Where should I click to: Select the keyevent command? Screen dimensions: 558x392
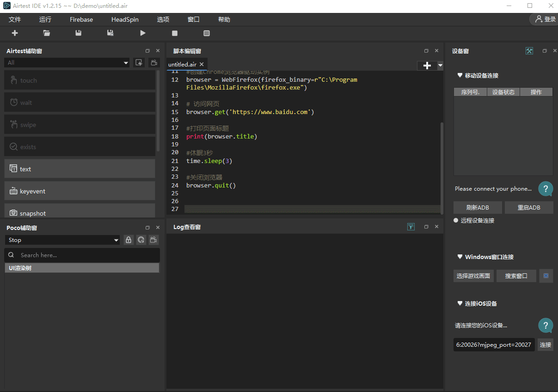pyautogui.click(x=80, y=191)
